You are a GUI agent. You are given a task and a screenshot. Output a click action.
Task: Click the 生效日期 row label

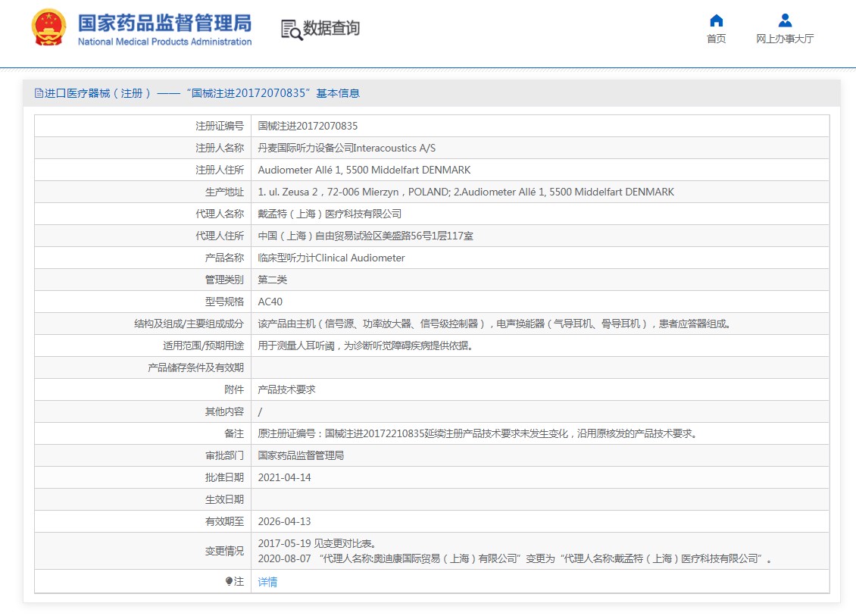pos(224,499)
